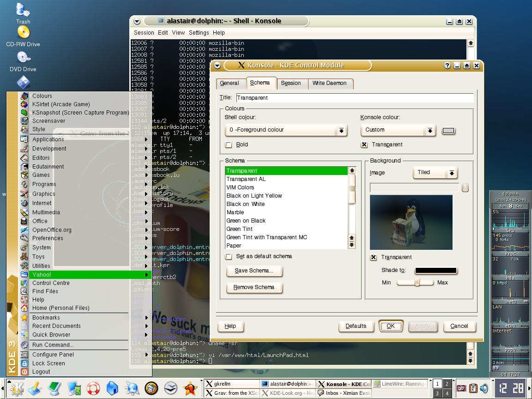Click the background image file browse button

(x=465, y=187)
